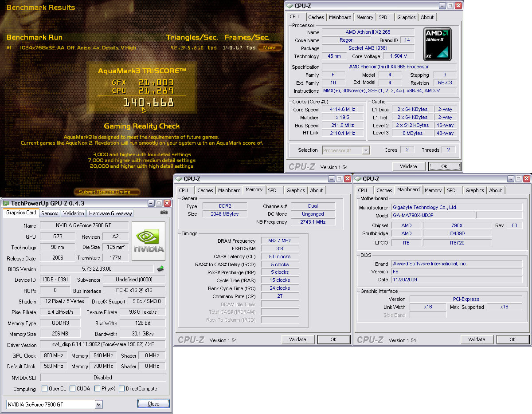Open Caches tab in top CPU-Z window
The width and height of the screenshot is (532, 414).
point(316,17)
